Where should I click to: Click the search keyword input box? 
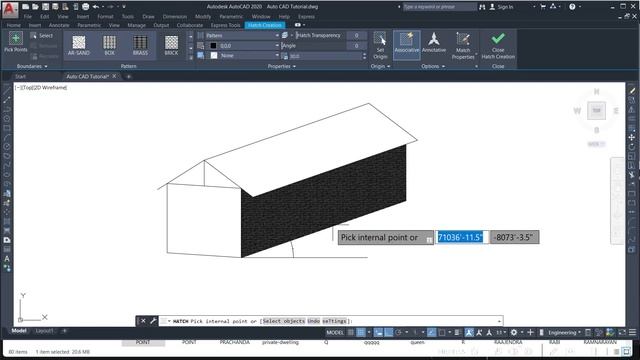[x=439, y=7]
